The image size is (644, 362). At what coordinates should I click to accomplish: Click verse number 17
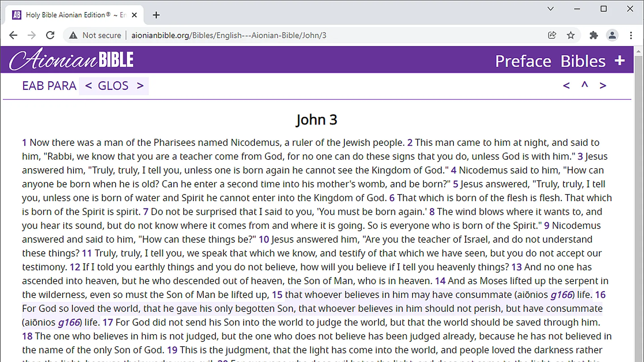108,322
